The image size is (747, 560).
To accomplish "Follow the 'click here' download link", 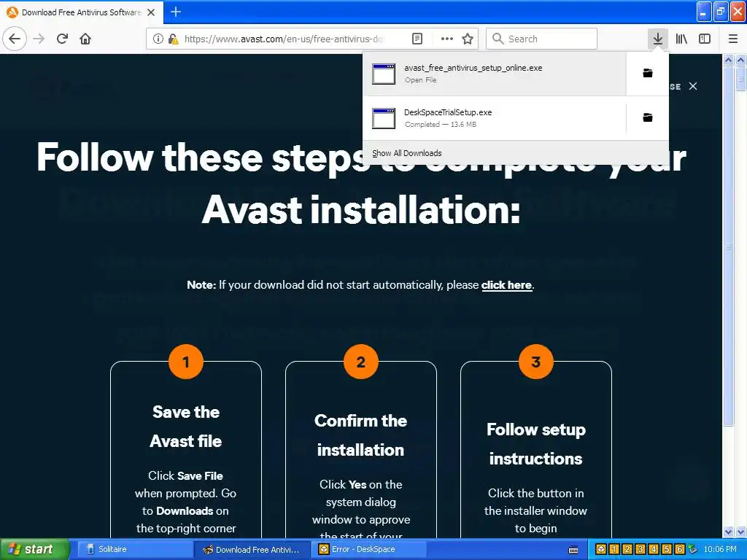I will 506,285.
